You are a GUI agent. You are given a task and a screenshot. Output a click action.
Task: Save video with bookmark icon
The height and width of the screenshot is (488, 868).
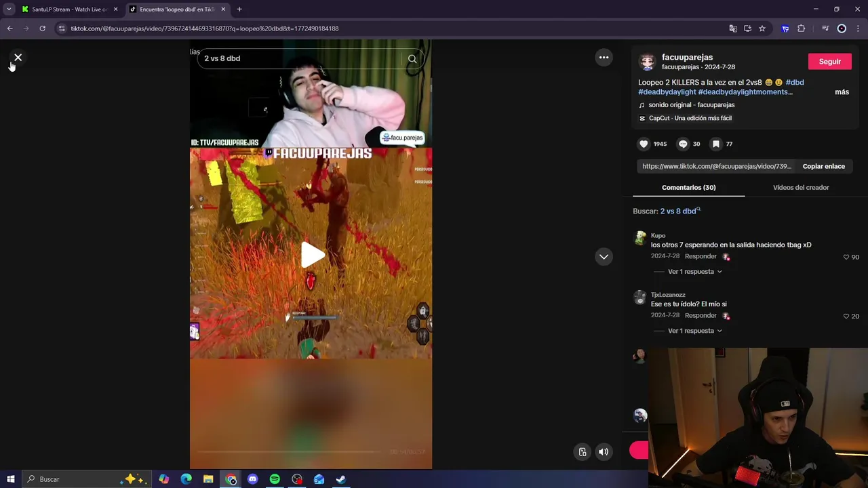tap(715, 144)
